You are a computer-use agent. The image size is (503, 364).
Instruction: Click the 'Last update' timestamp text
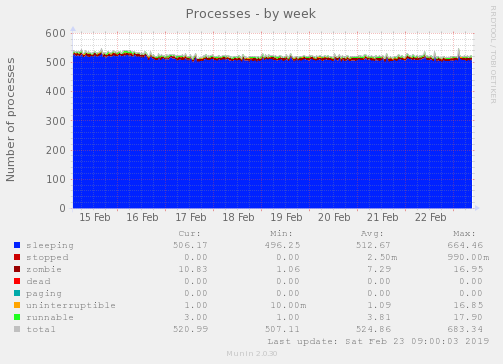click(x=378, y=341)
